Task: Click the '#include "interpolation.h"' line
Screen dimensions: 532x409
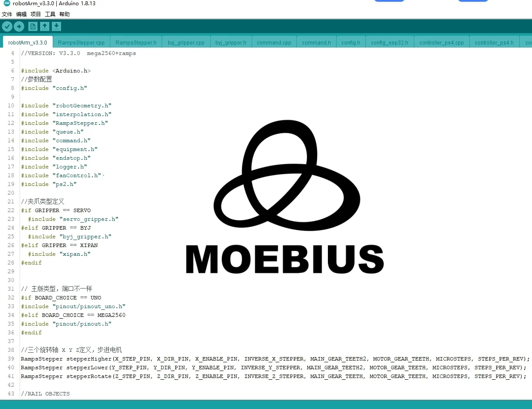Action: 66,114
